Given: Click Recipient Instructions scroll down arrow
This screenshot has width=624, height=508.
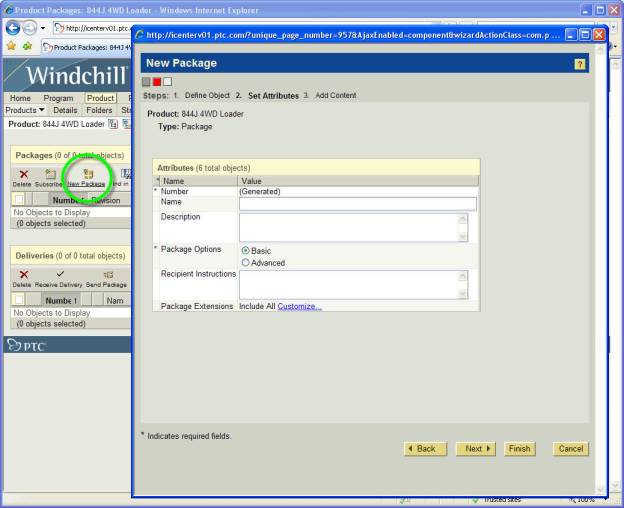Looking at the screenshot, I should [x=462, y=294].
